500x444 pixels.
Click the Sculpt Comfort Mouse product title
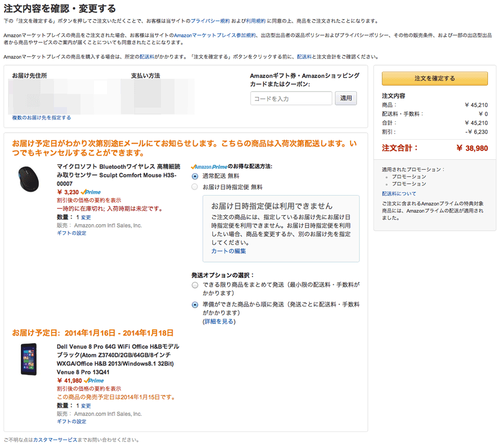pyautogui.click(x=118, y=175)
